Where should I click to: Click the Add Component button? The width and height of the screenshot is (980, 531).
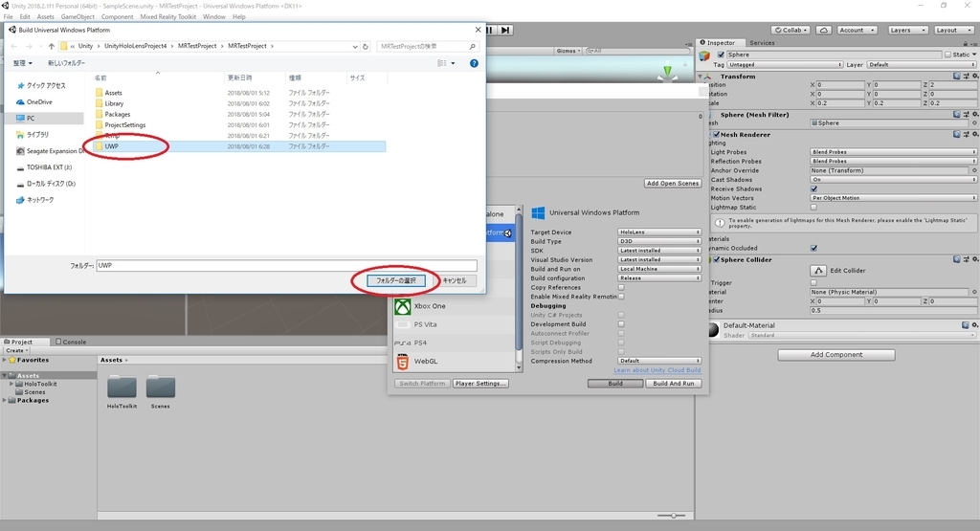[836, 355]
